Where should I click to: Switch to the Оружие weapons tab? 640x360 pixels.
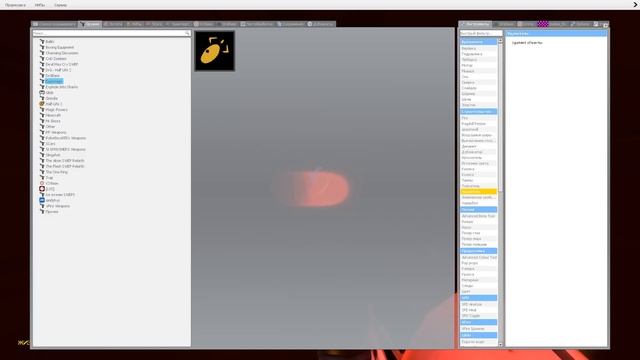(90, 24)
